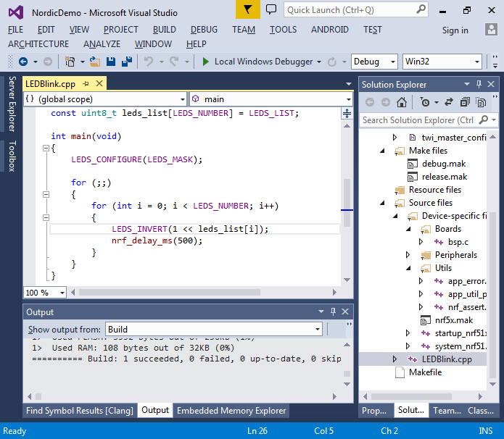Click Solution Explorer Home icon
Viewport: 504px width, 439px height.
tap(401, 102)
